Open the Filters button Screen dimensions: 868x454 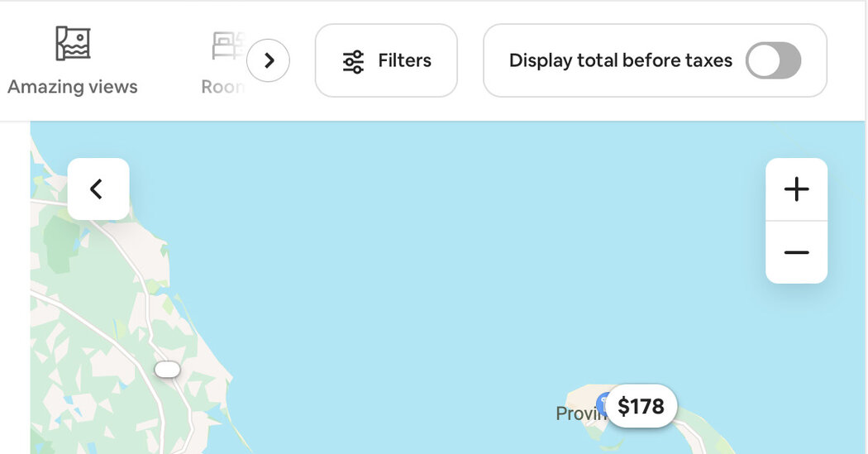click(386, 60)
